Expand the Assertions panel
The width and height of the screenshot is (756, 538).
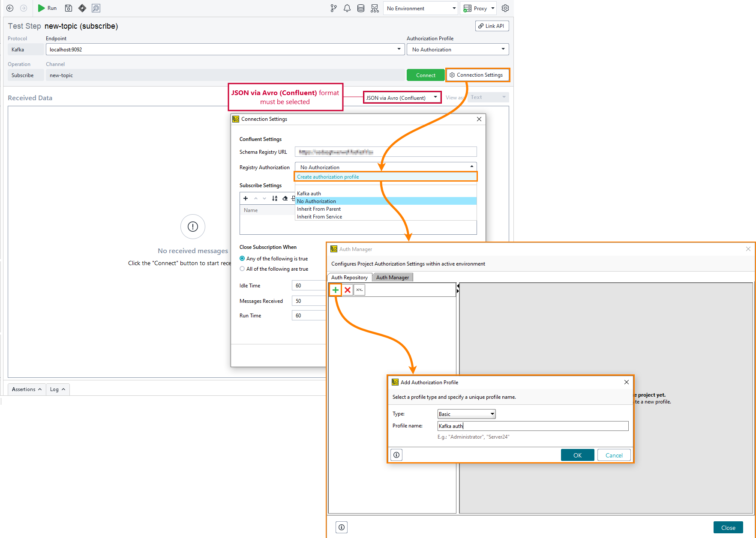coord(26,389)
